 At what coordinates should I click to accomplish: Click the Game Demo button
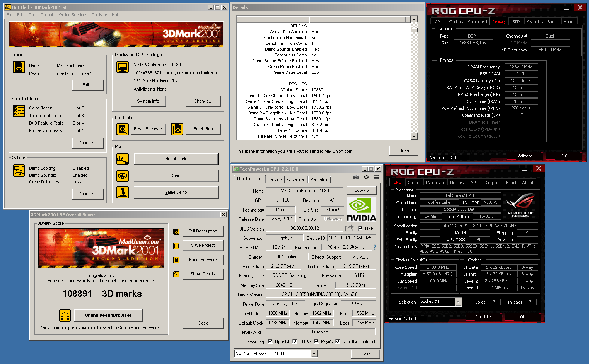tap(176, 192)
